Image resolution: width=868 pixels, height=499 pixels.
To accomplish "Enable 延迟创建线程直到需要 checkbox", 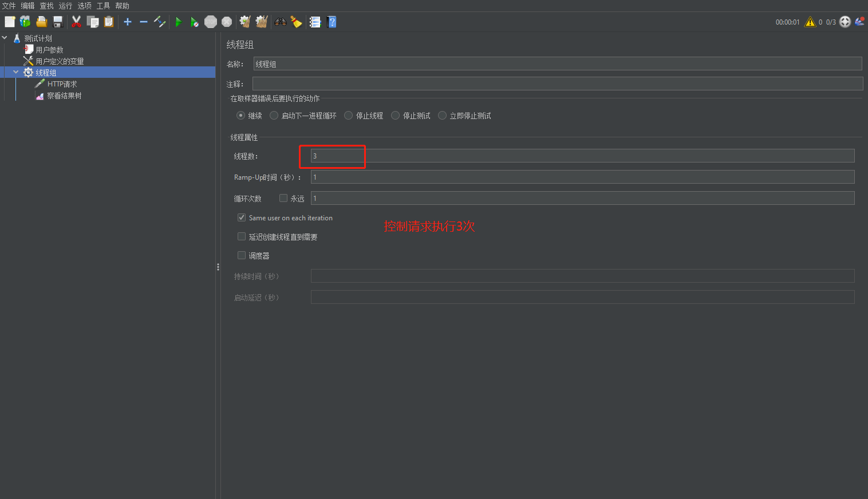I will tap(242, 236).
